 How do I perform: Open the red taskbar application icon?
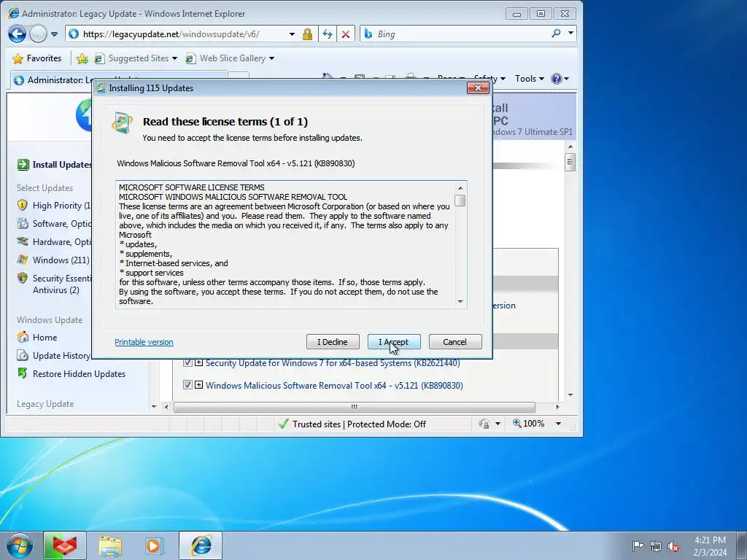coord(65,545)
